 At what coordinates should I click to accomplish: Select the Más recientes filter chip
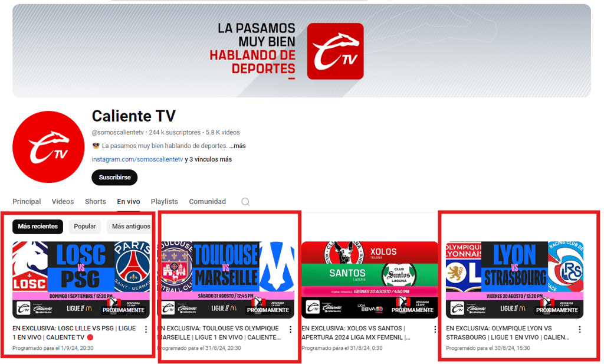click(x=38, y=227)
